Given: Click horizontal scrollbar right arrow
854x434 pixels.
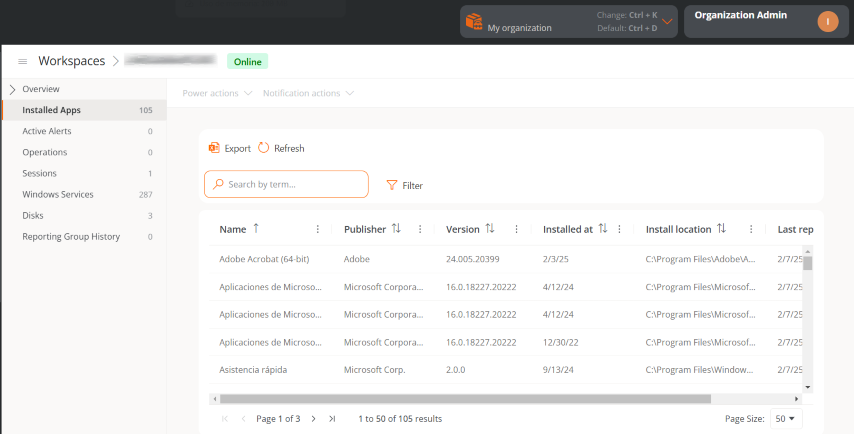Looking at the screenshot, I should pyautogui.click(x=796, y=399).
